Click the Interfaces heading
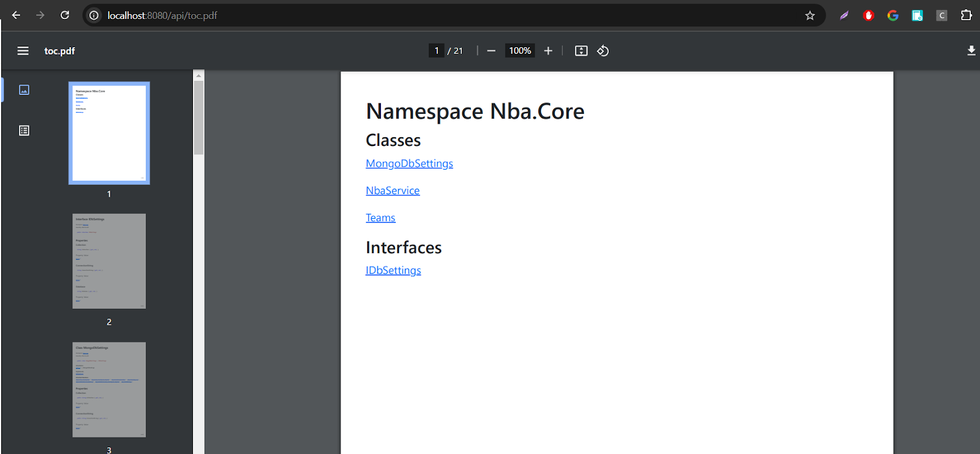980x454 pixels. [x=404, y=248]
